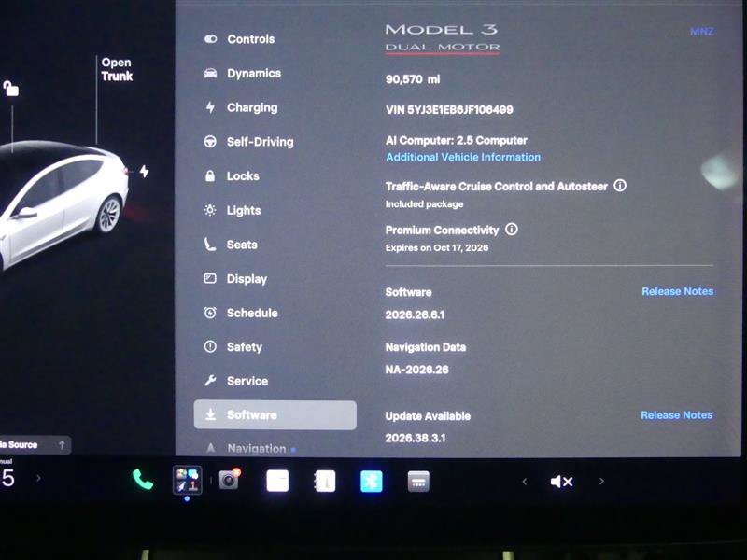This screenshot has width=747, height=560.
Task: Open the app launcher icon in the dock
Action: tap(187, 480)
